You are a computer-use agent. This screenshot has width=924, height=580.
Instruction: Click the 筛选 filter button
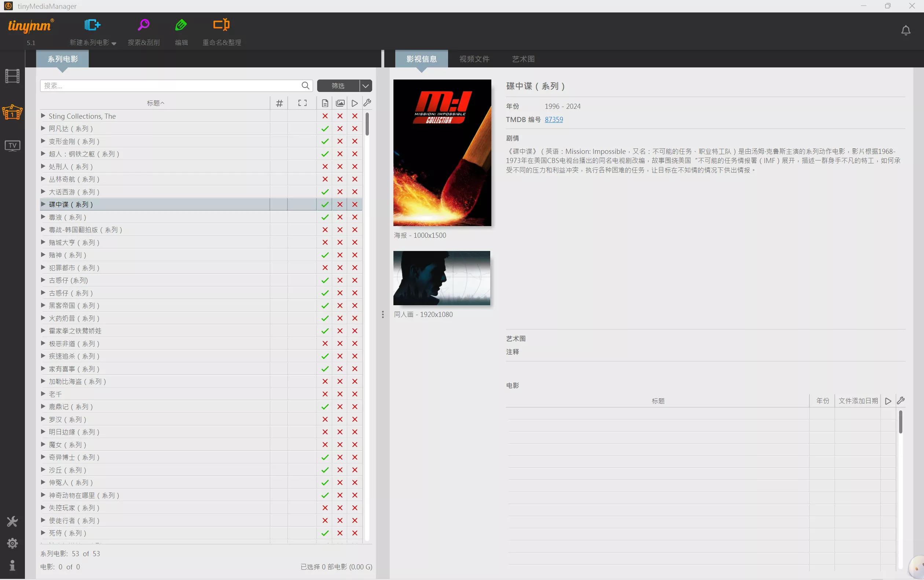click(338, 86)
